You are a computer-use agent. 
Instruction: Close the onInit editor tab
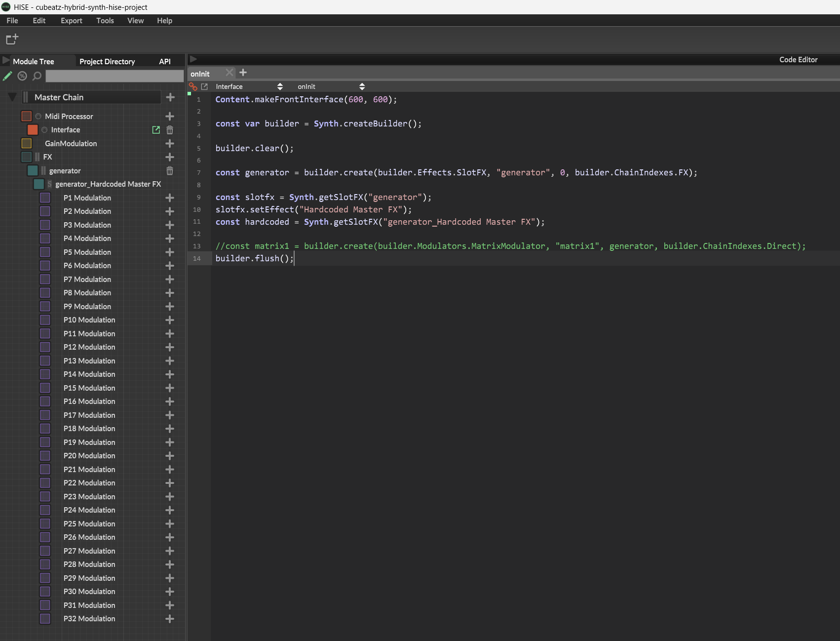(x=229, y=73)
